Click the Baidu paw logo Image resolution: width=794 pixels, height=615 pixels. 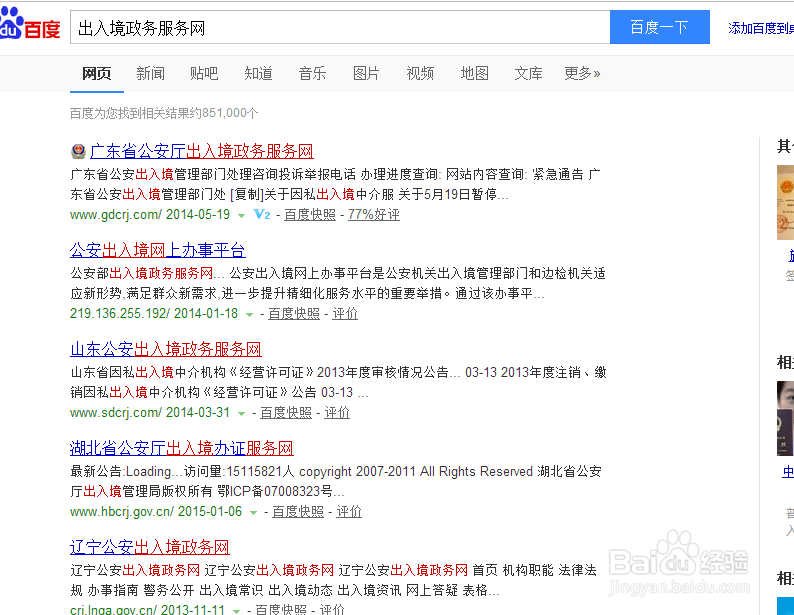pyautogui.click(x=30, y=24)
